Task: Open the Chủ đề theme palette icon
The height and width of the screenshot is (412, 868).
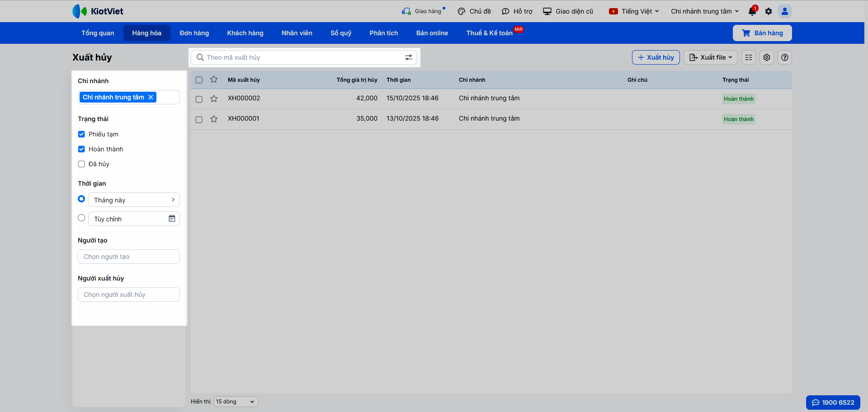Action: 461,11
